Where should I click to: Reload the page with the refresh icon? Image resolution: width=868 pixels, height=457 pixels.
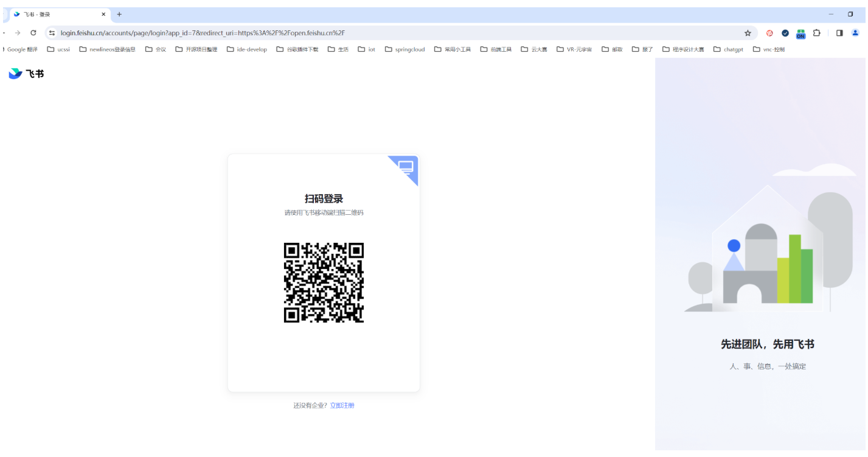(x=33, y=33)
